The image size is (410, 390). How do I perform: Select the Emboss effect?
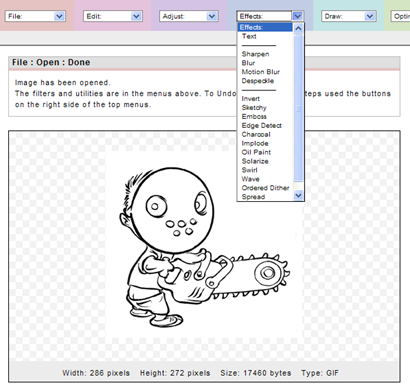[254, 117]
